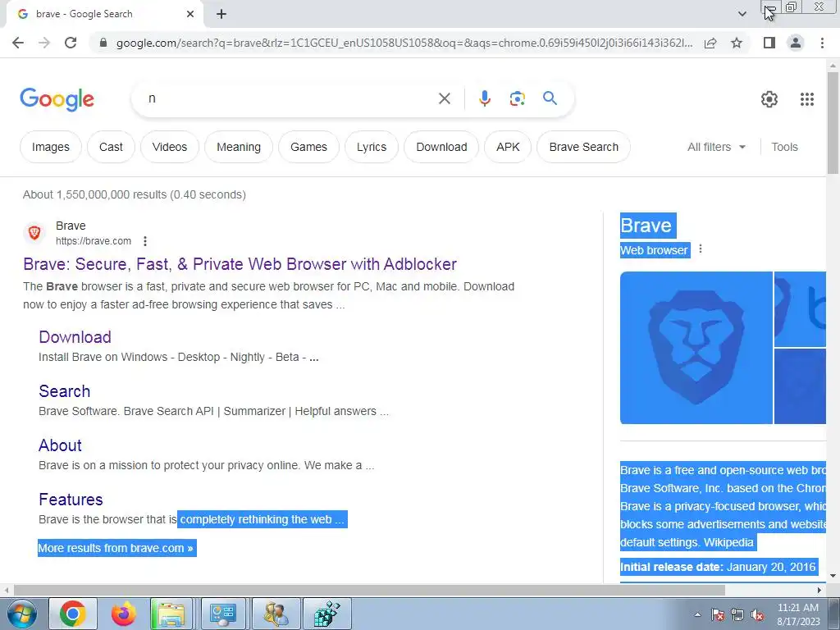
Task: Click 'More results from brave.com »'
Action: [116, 548]
